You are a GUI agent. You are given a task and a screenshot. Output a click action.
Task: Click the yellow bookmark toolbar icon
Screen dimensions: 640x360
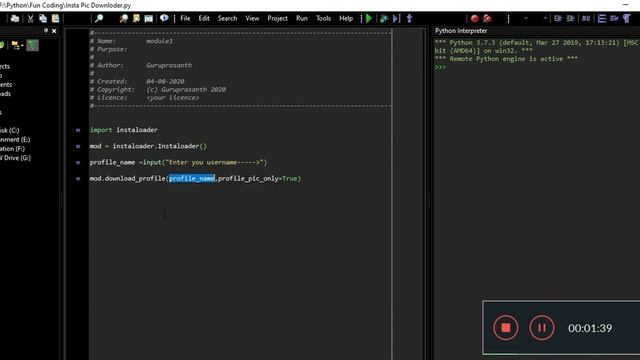pos(136,18)
